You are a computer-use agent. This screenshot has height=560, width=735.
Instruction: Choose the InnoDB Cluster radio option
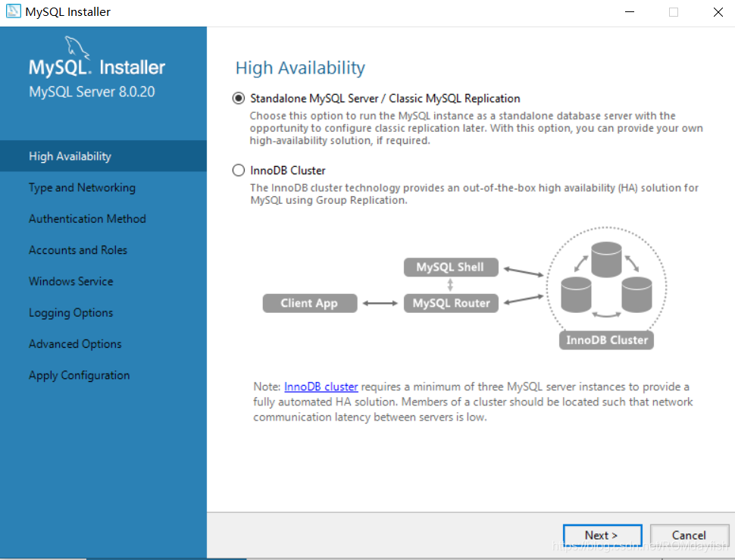(x=239, y=170)
